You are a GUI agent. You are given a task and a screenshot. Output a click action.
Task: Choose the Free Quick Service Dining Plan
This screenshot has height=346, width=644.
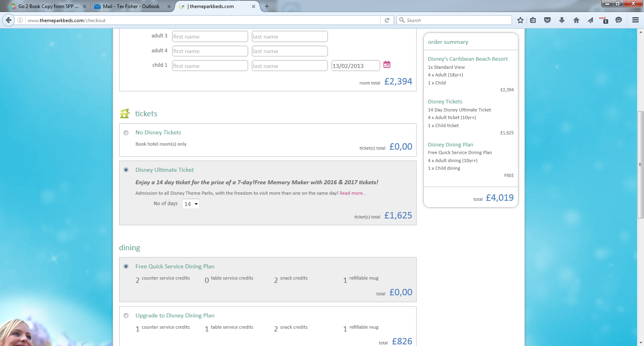point(126,266)
